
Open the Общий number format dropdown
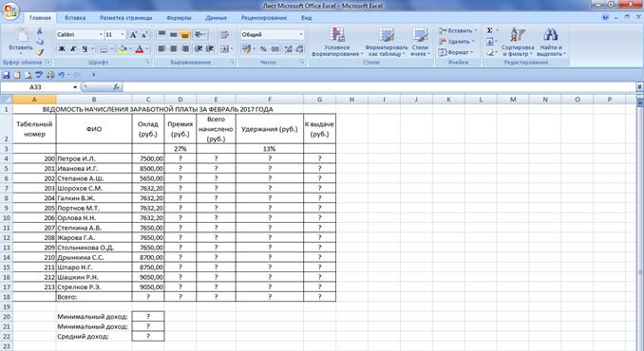click(301, 34)
